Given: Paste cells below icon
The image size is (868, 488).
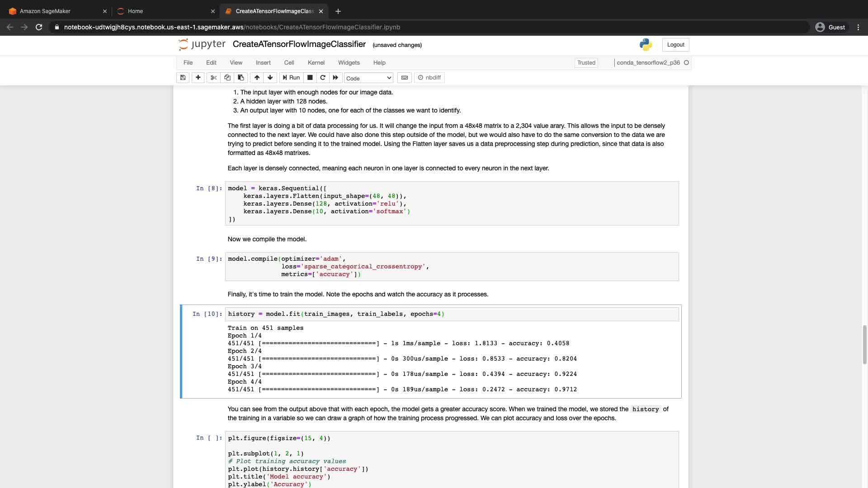Looking at the screenshot, I should (x=241, y=78).
